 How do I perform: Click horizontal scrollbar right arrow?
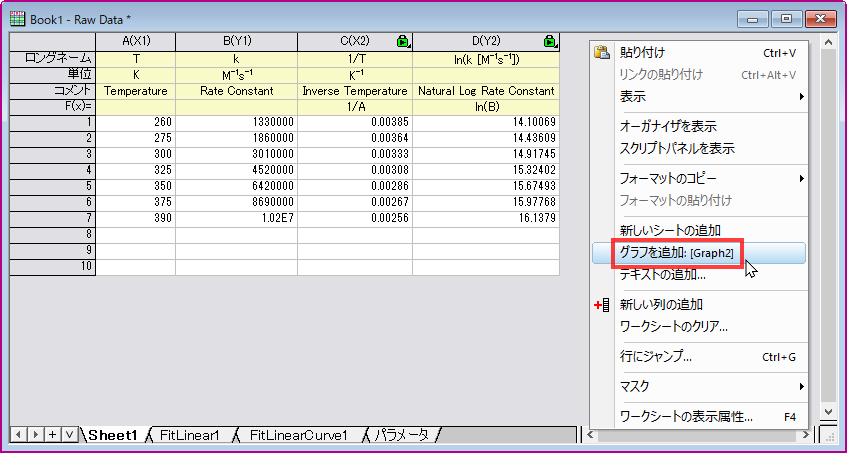806,434
